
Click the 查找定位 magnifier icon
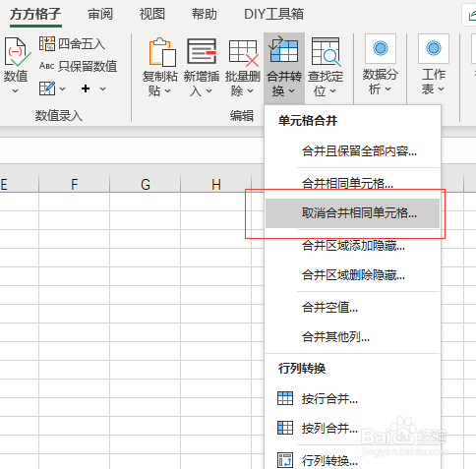326,52
